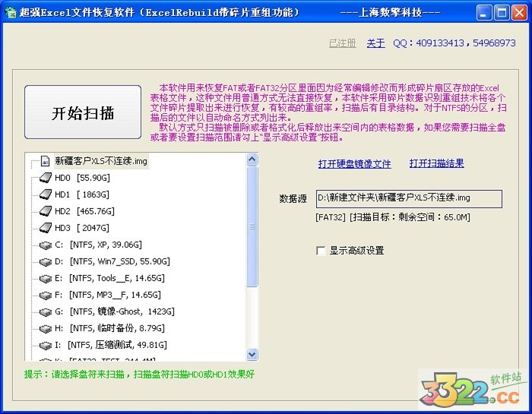Viewport: 532px width, 414px height.
Task: Select the HD2 hard disk icon
Action: (46, 211)
